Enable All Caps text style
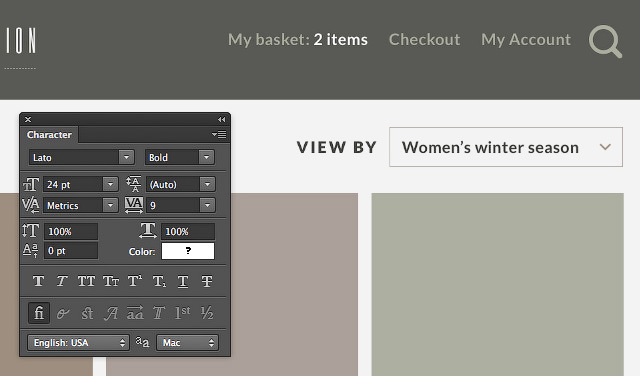The width and height of the screenshot is (640, 376). point(86,281)
